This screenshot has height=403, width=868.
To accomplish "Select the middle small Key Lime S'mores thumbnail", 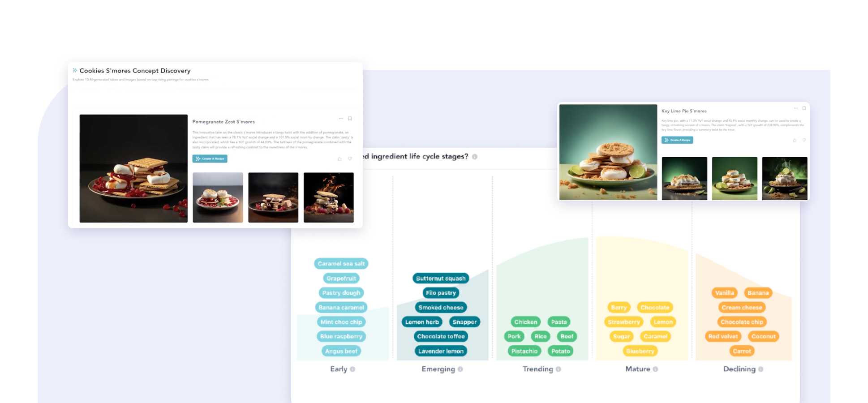I will [735, 178].
